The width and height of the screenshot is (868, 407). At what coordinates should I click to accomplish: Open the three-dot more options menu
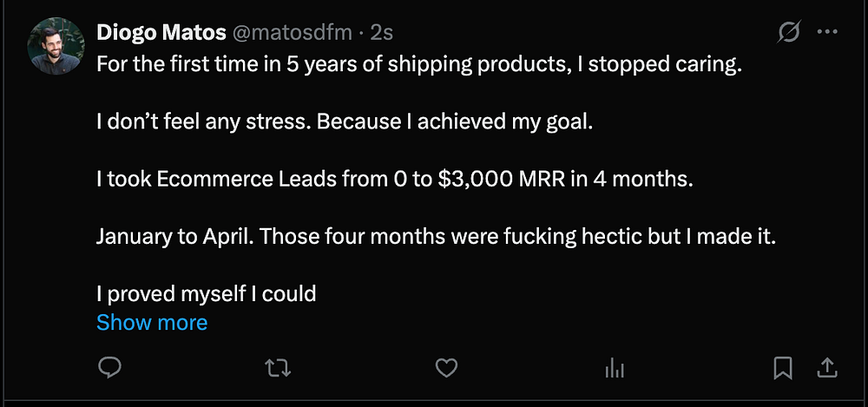click(x=827, y=33)
